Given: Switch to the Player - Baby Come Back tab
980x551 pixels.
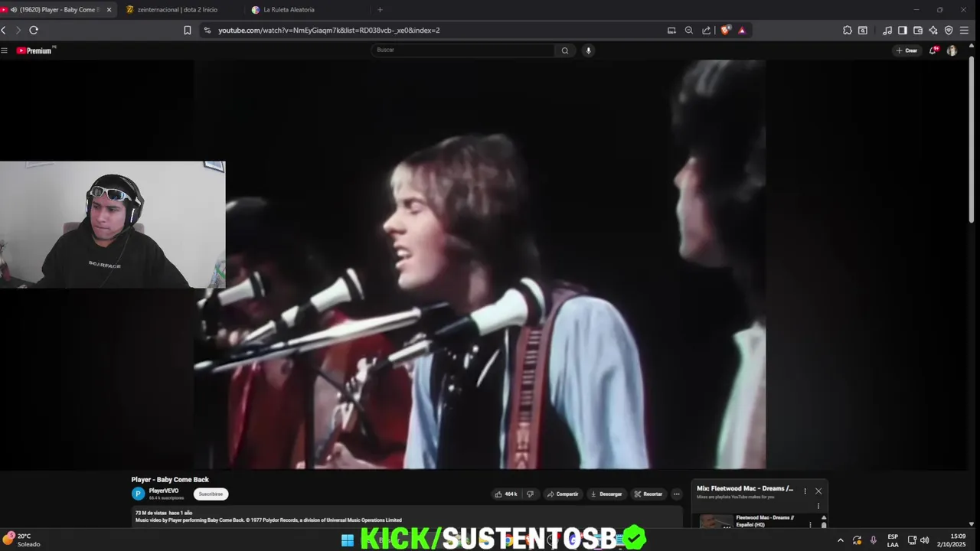Looking at the screenshot, I should pos(60,10).
